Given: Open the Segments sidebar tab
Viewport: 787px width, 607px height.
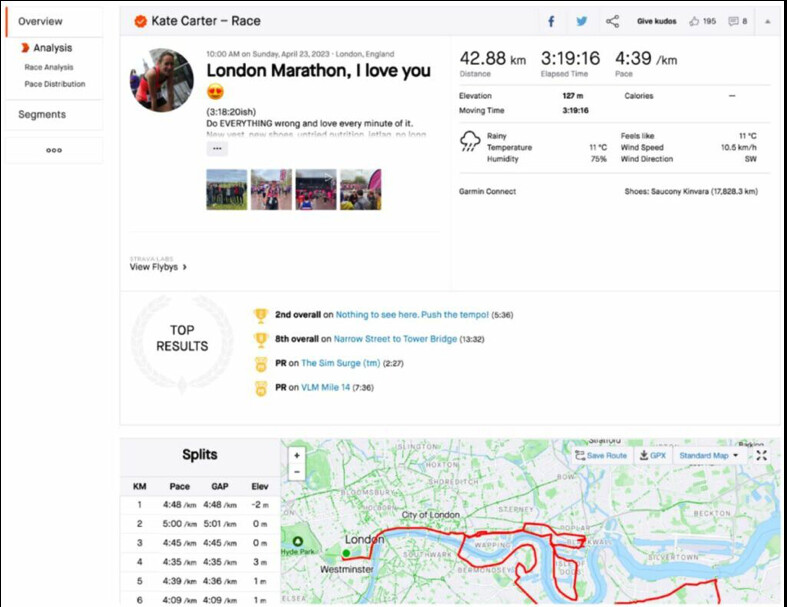Looking at the screenshot, I should click(42, 114).
